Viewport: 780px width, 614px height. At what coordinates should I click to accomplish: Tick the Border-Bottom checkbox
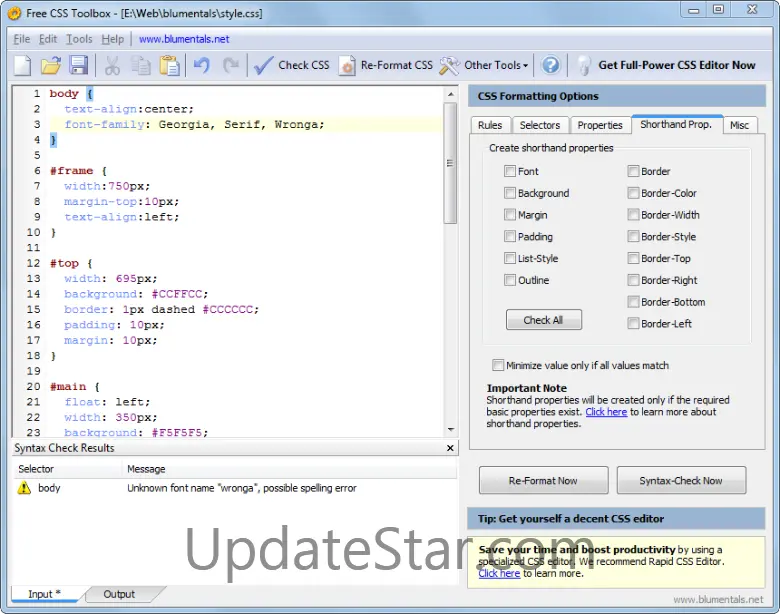tap(633, 302)
